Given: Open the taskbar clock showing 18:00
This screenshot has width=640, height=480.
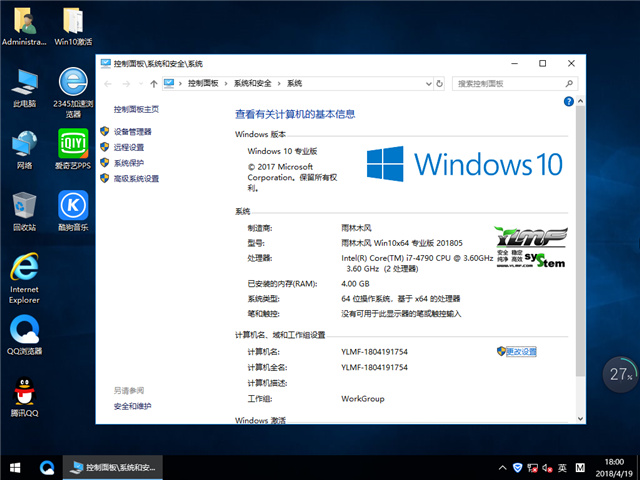Looking at the screenshot, I should (x=614, y=468).
